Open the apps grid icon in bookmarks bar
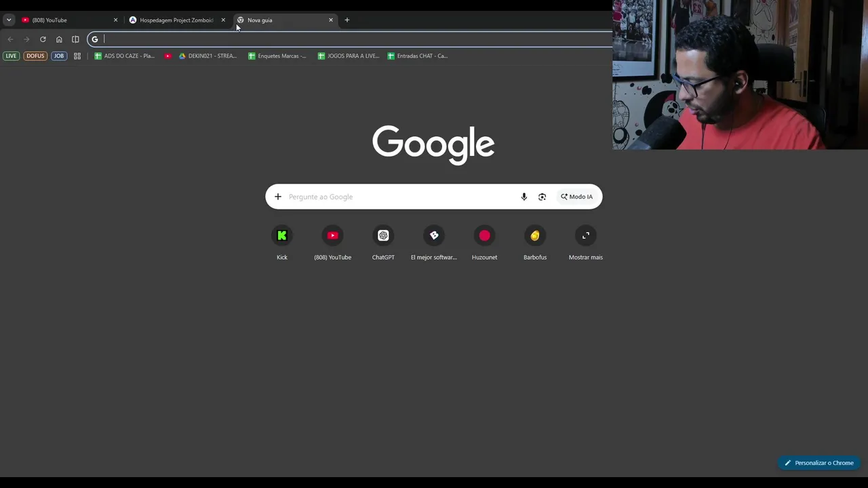 77,56
